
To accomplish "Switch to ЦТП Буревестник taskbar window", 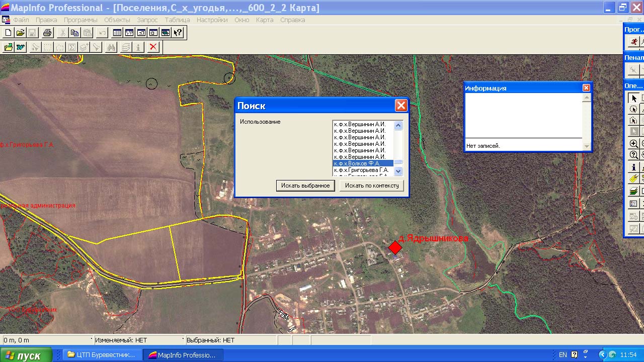I will pyautogui.click(x=102, y=355).
